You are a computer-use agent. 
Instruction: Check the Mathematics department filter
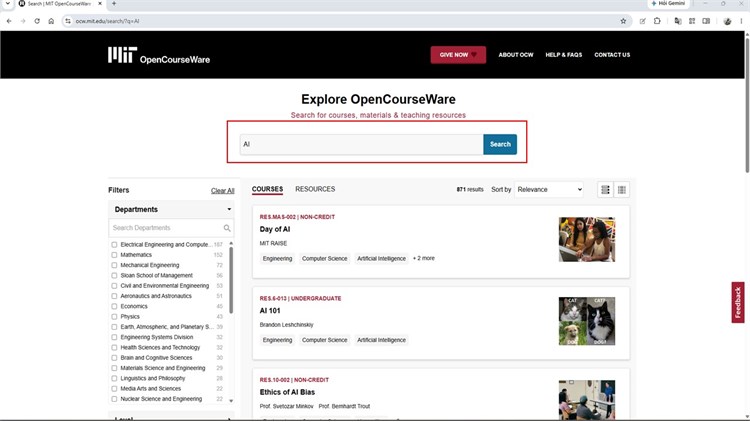pyautogui.click(x=114, y=255)
